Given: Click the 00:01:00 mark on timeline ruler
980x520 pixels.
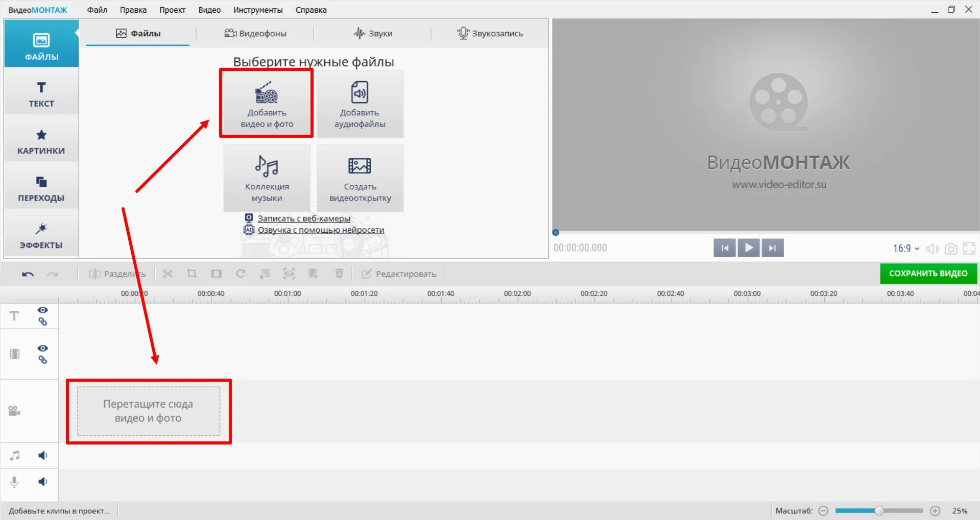Looking at the screenshot, I should click(288, 294).
